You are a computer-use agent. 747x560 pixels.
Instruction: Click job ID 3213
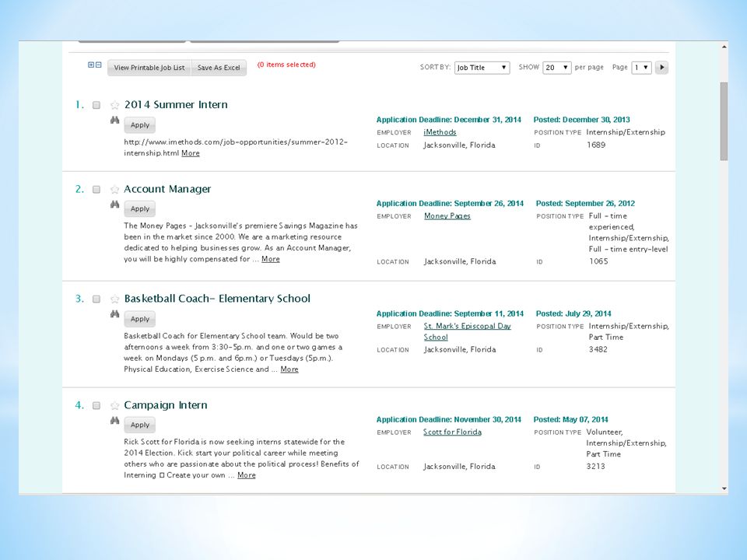[595, 467]
